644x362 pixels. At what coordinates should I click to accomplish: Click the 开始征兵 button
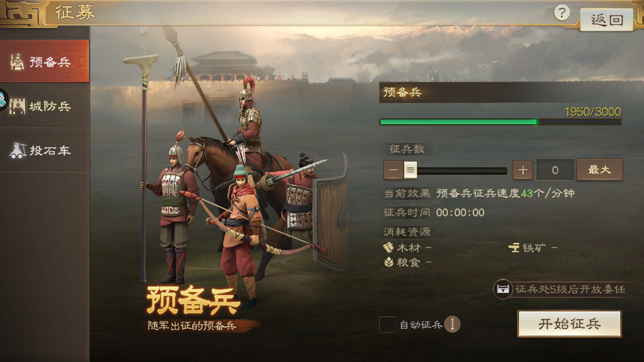(569, 324)
